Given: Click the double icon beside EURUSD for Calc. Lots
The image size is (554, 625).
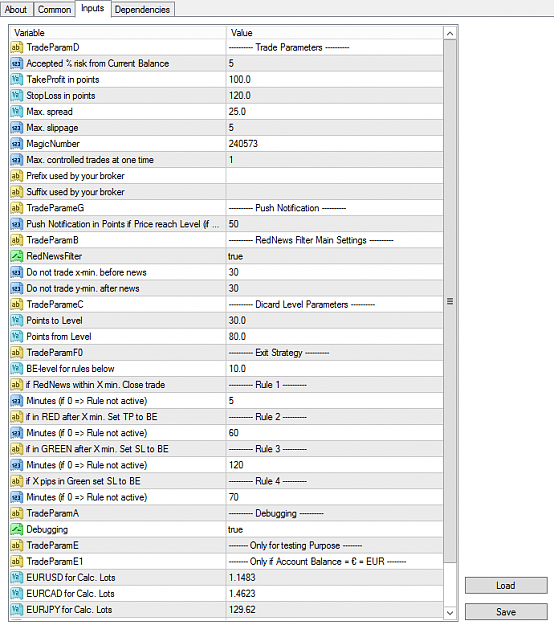Looking at the screenshot, I should 16,578.
